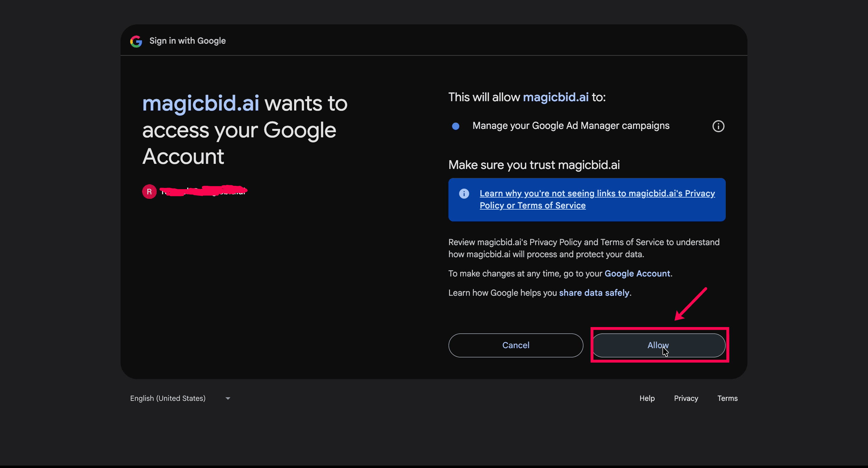Click the info icon in blue notice banner
Image resolution: width=868 pixels, height=468 pixels.
pos(464,193)
